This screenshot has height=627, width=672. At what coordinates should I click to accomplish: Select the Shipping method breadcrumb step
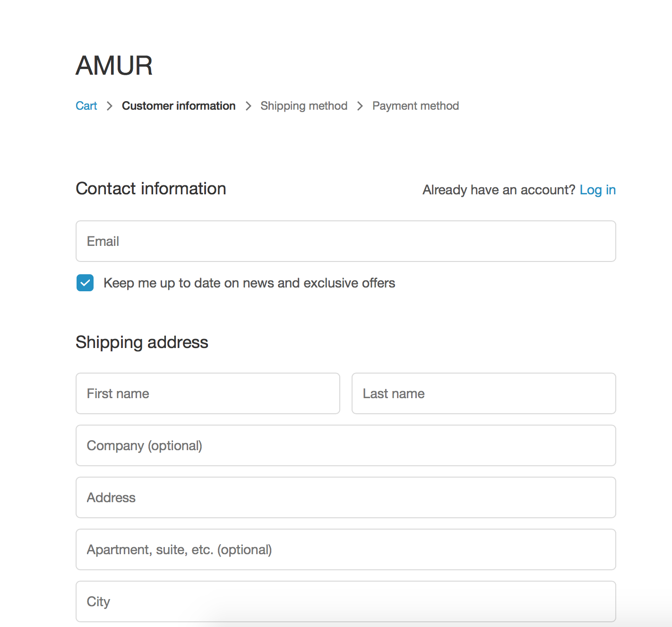(x=304, y=106)
